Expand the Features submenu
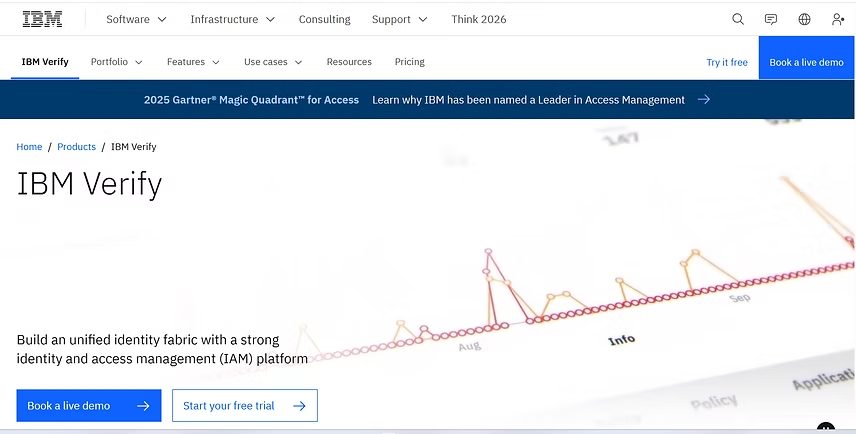856x434 pixels. 193,62
